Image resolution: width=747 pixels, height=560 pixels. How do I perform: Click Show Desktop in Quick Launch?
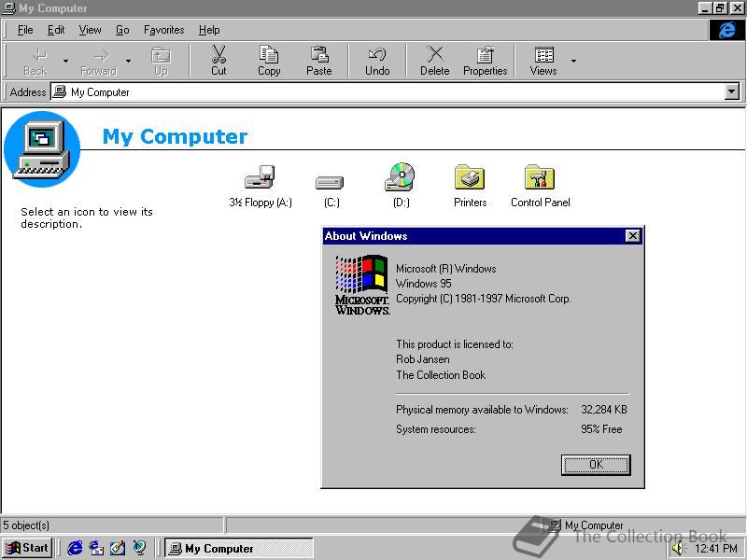pyautogui.click(x=118, y=548)
